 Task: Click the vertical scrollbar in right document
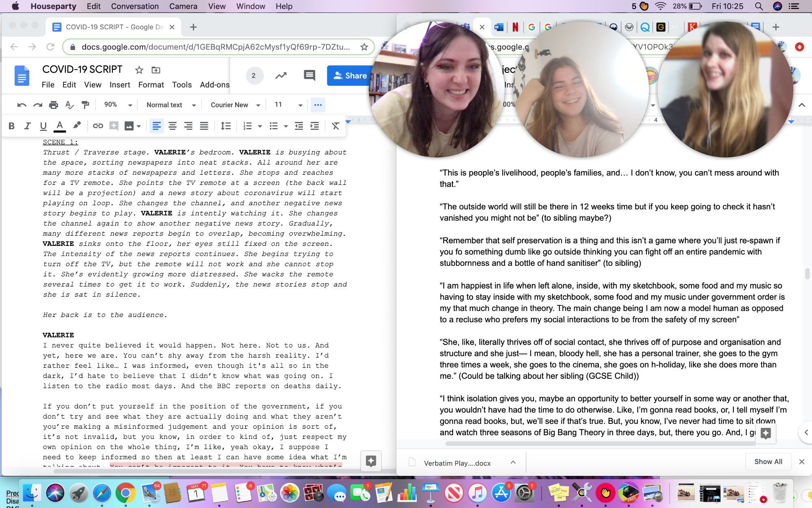pyautogui.click(x=807, y=274)
